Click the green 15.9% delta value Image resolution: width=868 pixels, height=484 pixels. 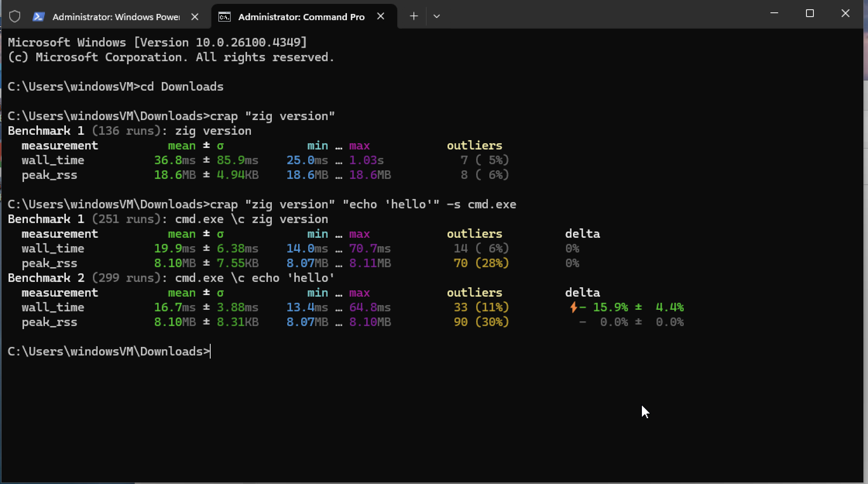click(x=610, y=307)
